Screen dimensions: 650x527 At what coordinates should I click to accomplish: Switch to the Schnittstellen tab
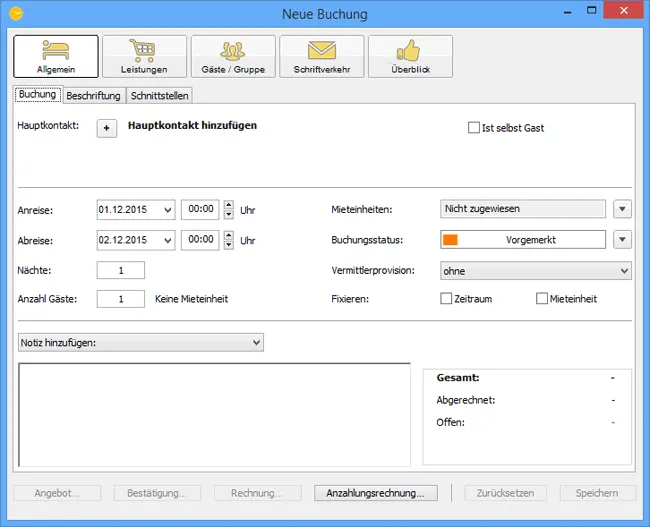(x=160, y=96)
